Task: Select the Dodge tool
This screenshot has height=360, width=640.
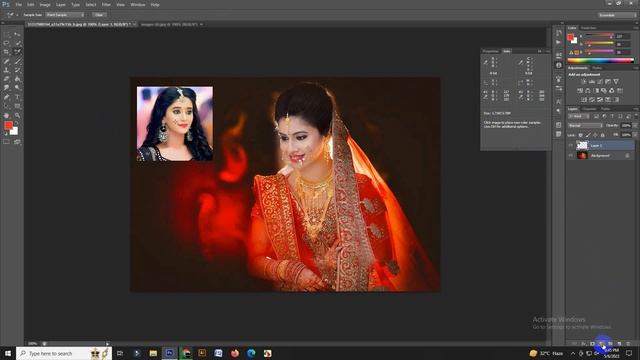Action: pyautogui.click(x=18, y=87)
